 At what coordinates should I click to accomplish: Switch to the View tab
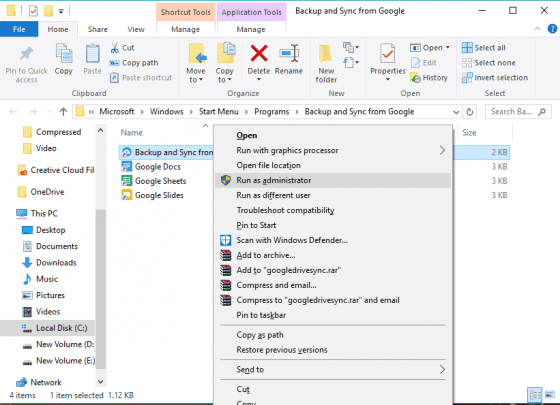[136, 29]
